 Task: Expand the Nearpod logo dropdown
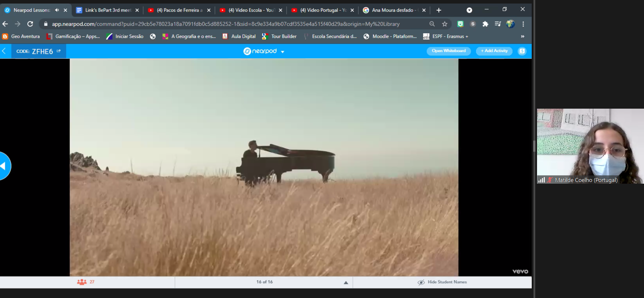click(283, 52)
